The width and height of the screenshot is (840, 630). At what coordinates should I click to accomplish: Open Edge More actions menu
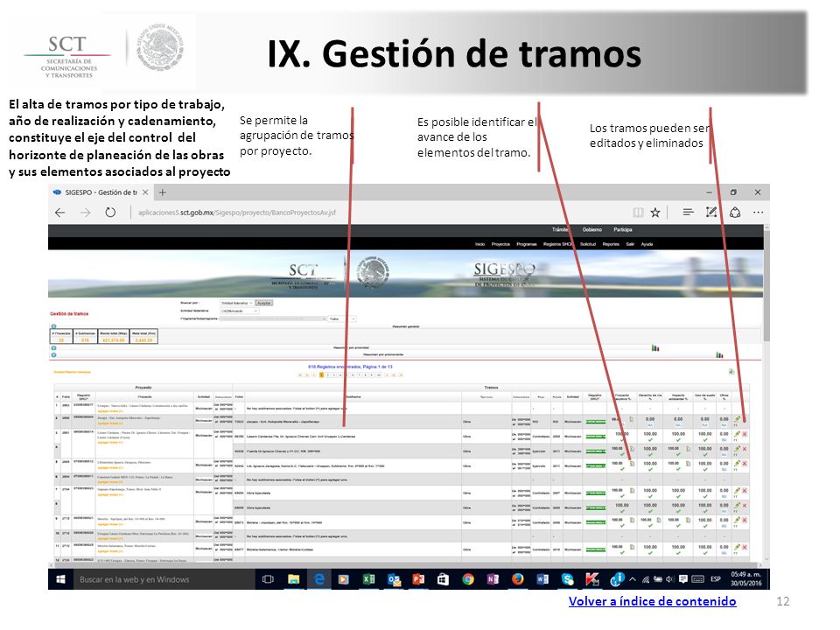(x=758, y=212)
